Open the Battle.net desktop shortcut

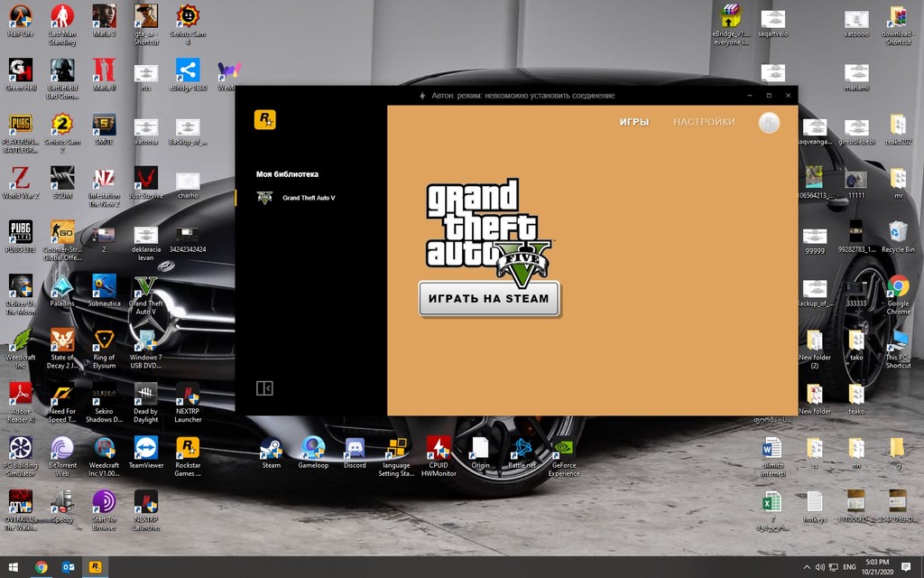point(522,453)
